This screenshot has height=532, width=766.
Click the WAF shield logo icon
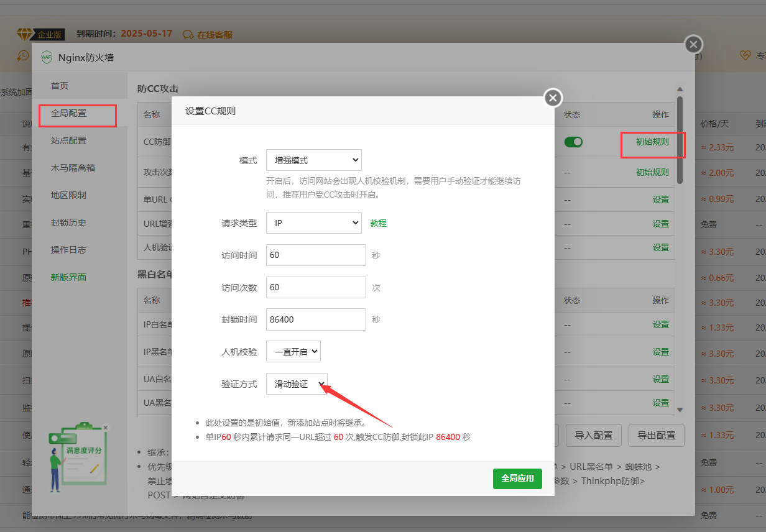(x=46, y=58)
